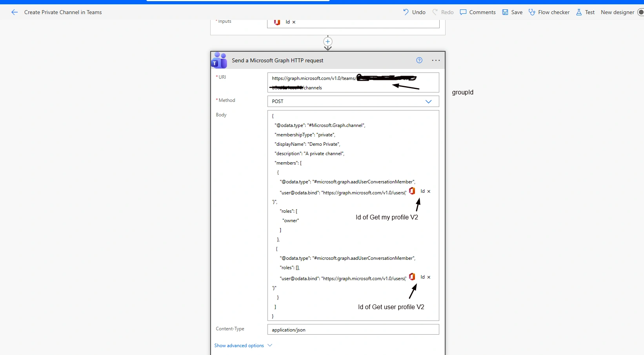Click the Office icon in the Inputs field
644x355 pixels.
[x=277, y=22]
